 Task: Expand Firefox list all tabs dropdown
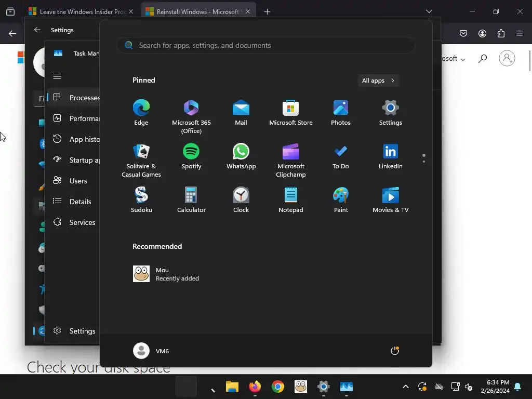pyautogui.click(x=429, y=11)
